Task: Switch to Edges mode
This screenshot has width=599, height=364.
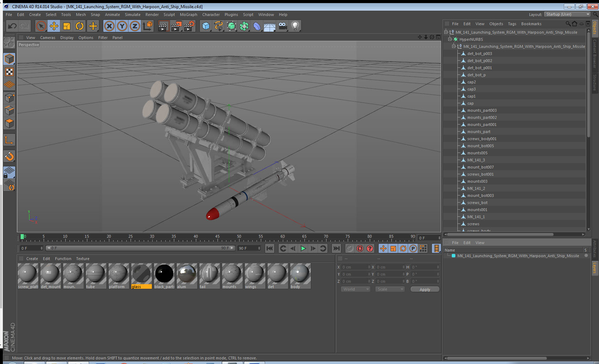Action: [9, 110]
